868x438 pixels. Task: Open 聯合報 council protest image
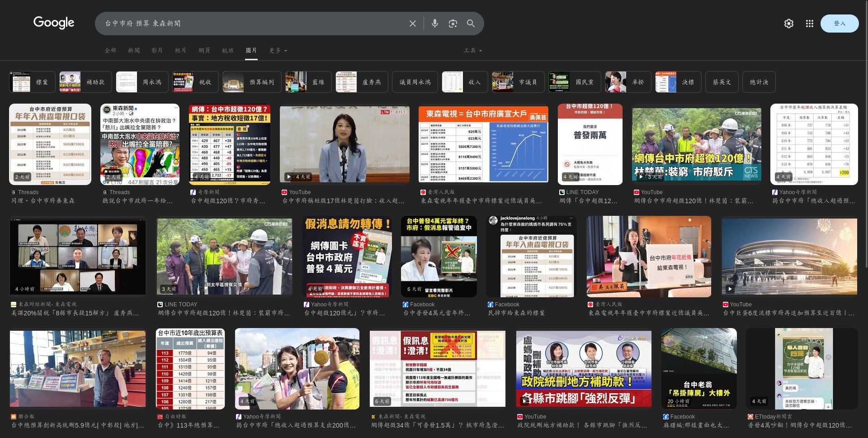pos(78,369)
